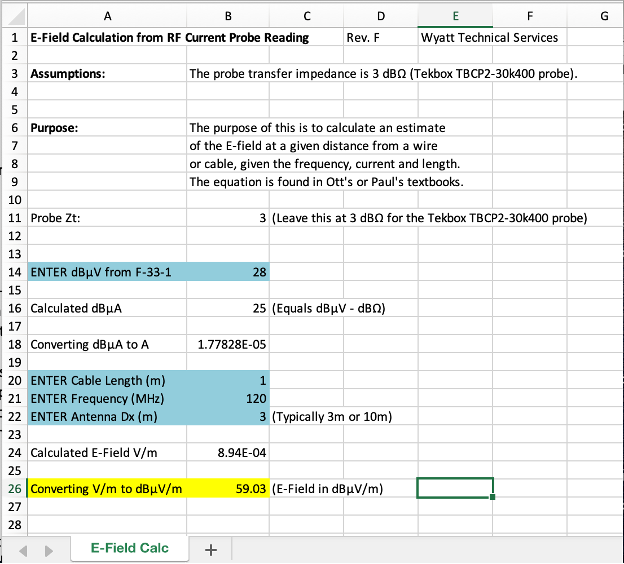This screenshot has height=564, width=624.
Task: Click the '(Equals dBµV - dBΩ)' note
Action: (x=329, y=308)
